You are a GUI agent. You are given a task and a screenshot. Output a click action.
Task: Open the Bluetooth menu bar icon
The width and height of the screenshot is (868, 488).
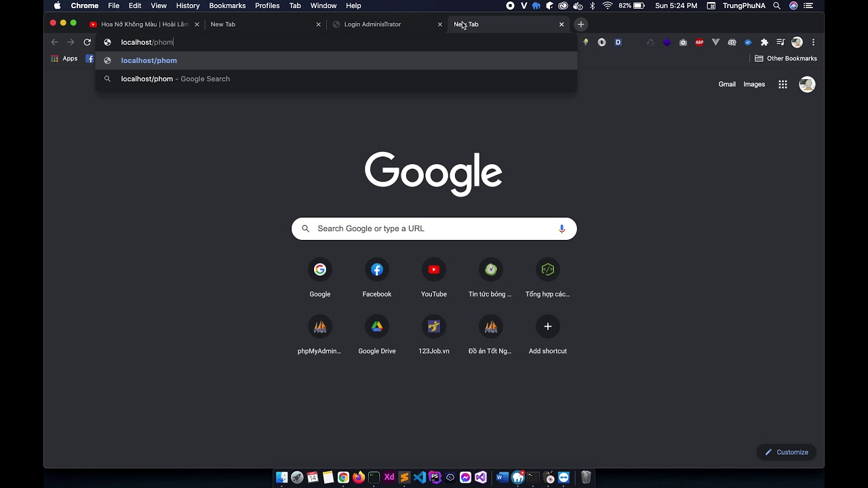pyautogui.click(x=592, y=5)
